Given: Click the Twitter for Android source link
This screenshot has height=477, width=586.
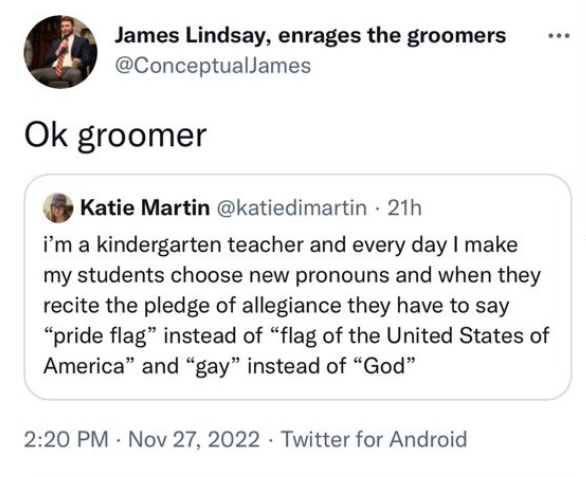Looking at the screenshot, I should pos(374,439).
